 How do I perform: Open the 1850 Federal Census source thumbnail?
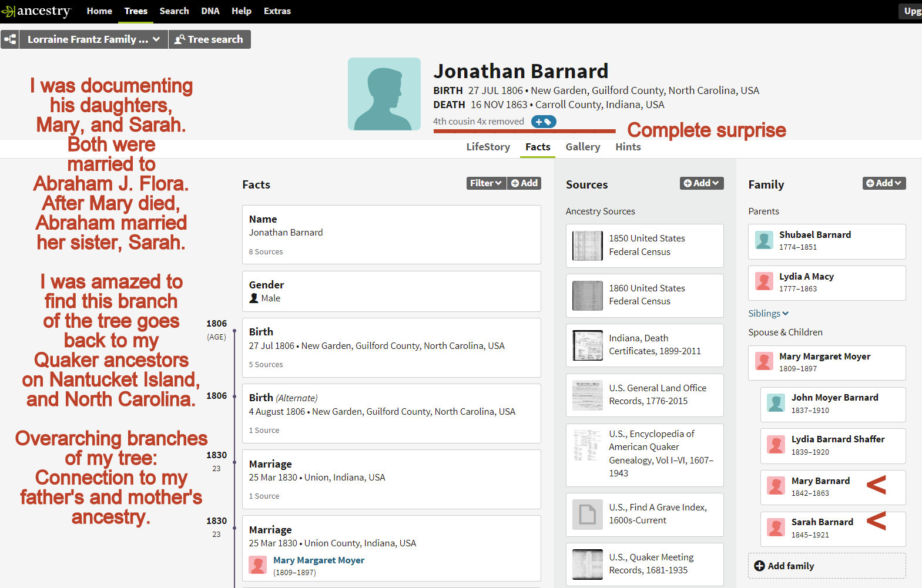(x=587, y=246)
